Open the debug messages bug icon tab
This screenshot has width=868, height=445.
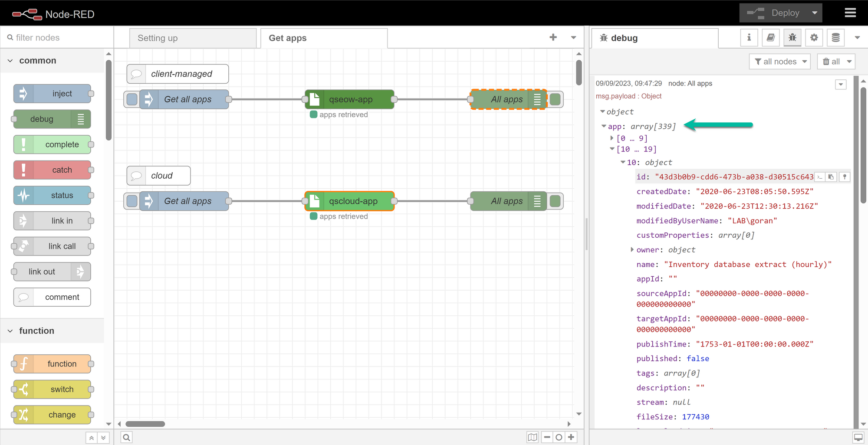(792, 38)
